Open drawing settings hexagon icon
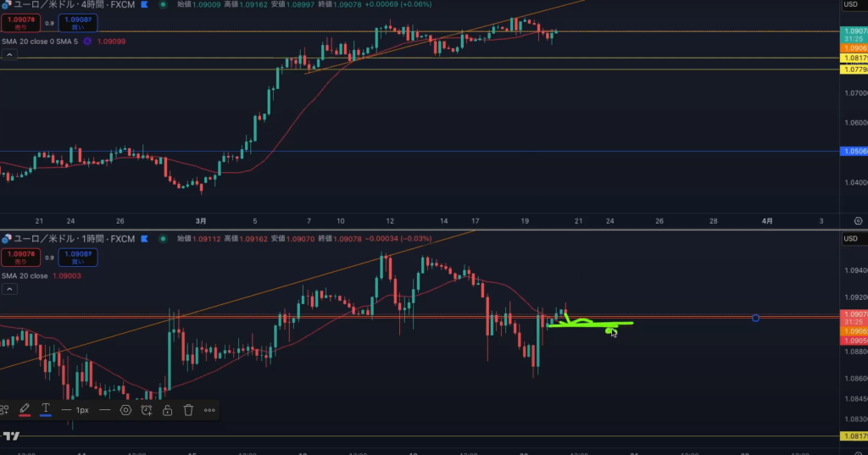Viewport: 868px width, 455px height. [125, 410]
